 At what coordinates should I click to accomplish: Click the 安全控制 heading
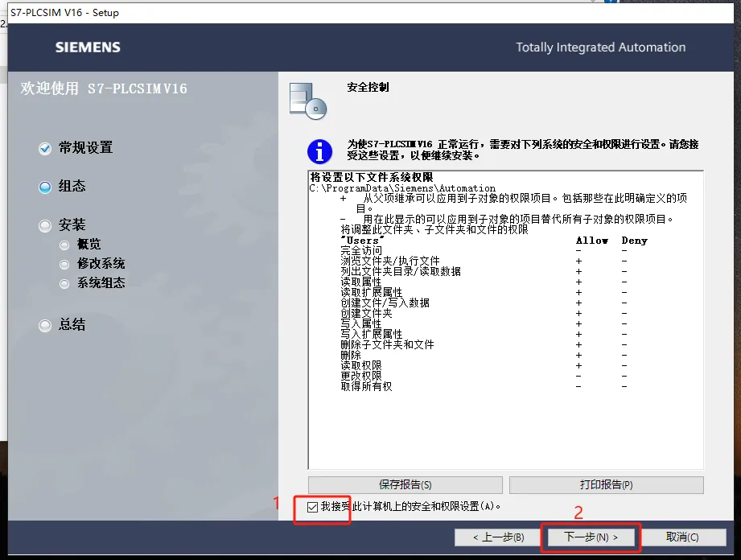tap(368, 87)
